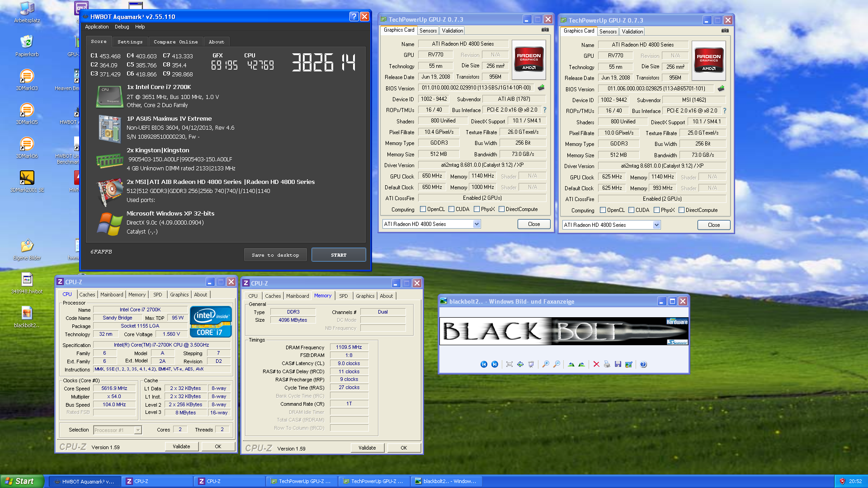Click Windows Start button on taskbar
Screen dimensions: 868x488
click(x=22, y=481)
